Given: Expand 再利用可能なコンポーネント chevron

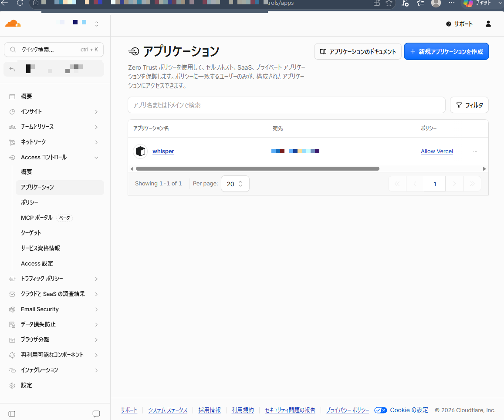Looking at the screenshot, I should click(x=96, y=355).
